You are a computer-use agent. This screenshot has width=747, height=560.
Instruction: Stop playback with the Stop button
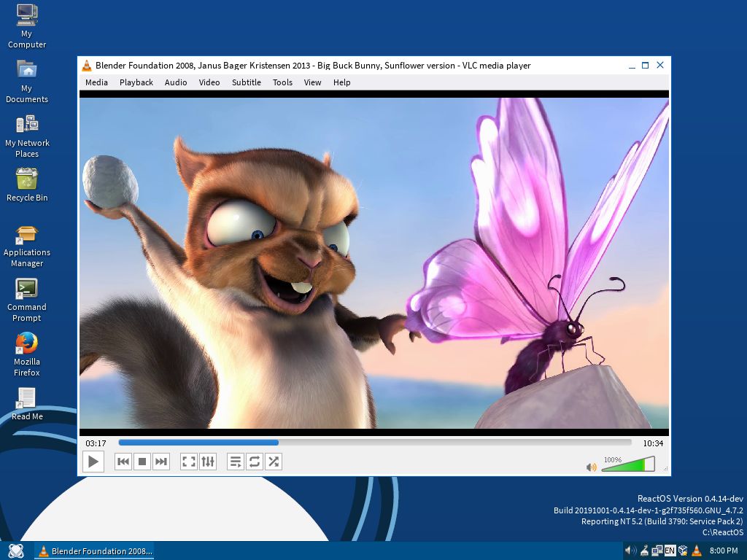[142, 462]
